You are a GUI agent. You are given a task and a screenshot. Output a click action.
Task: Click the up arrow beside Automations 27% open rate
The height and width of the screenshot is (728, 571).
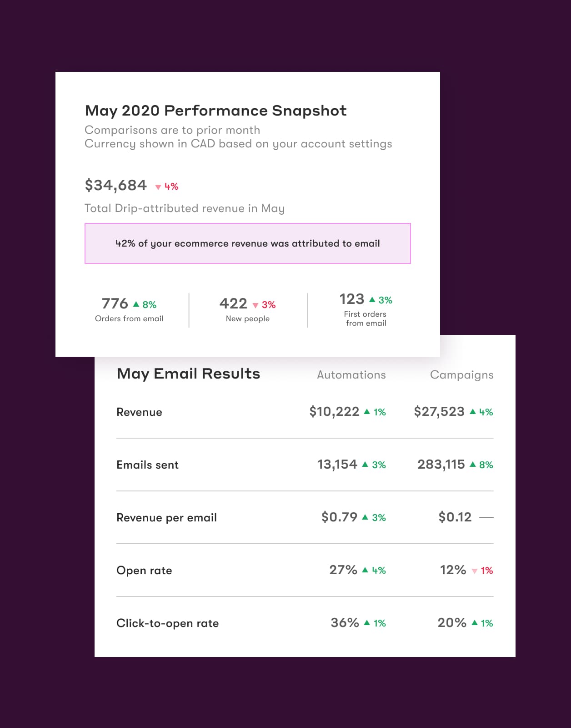point(366,570)
